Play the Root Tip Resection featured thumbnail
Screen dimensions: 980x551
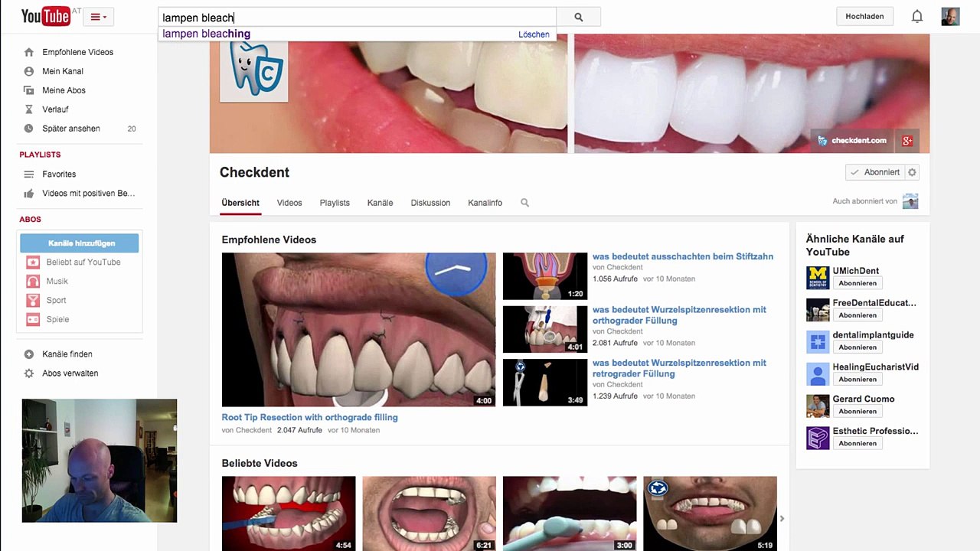click(x=358, y=330)
